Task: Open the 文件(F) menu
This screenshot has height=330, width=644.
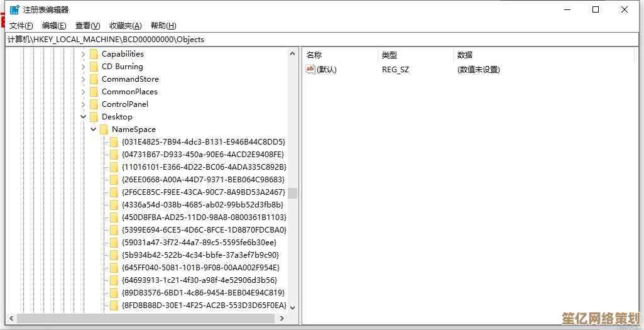Action: pyautogui.click(x=21, y=26)
